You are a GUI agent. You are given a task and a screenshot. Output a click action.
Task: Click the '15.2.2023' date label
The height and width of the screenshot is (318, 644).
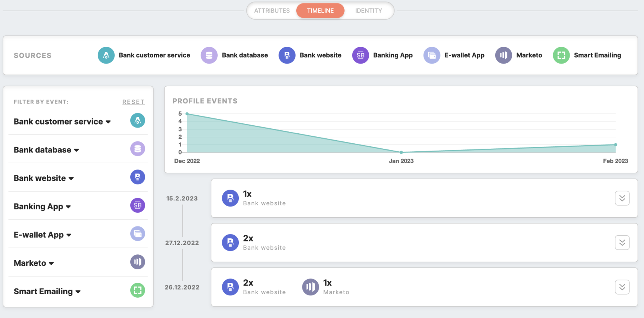point(182,198)
